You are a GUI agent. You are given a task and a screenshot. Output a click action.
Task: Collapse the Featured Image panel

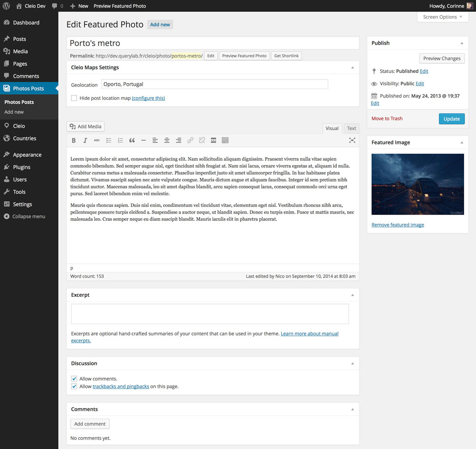point(462,142)
